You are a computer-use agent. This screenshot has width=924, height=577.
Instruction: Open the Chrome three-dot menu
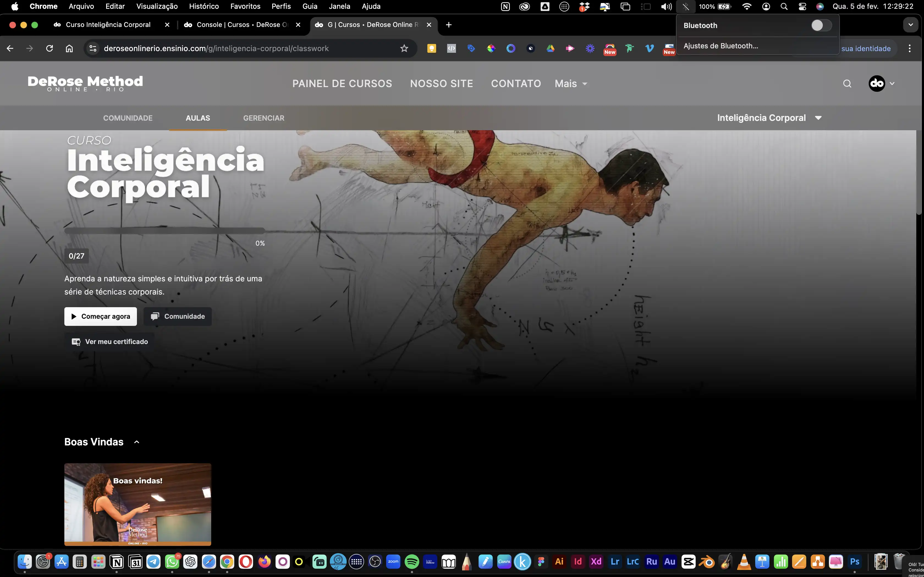[x=909, y=48]
